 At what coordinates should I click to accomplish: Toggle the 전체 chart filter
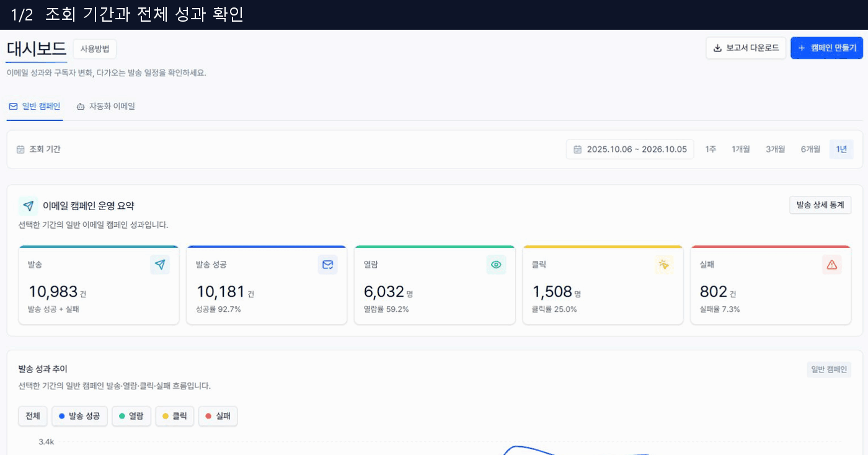(x=33, y=416)
